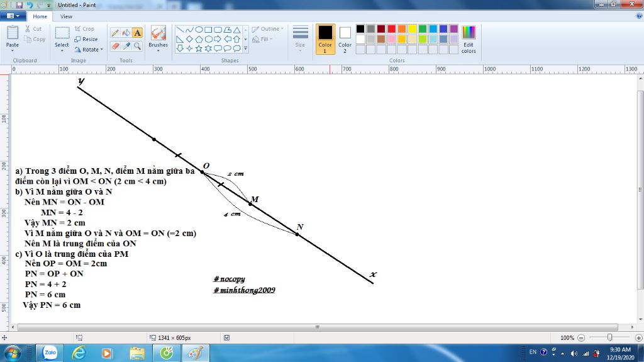Click the zoom out minus button
Screen dimensions: 644x362
[581, 337]
